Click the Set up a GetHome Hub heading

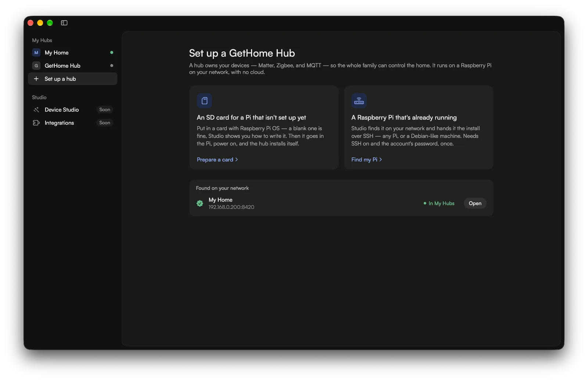click(242, 53)
